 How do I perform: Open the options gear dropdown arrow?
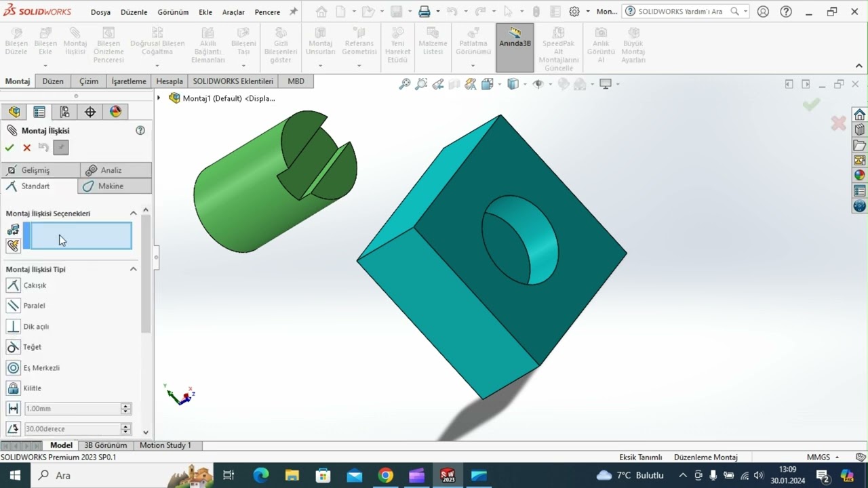(588, 12)
